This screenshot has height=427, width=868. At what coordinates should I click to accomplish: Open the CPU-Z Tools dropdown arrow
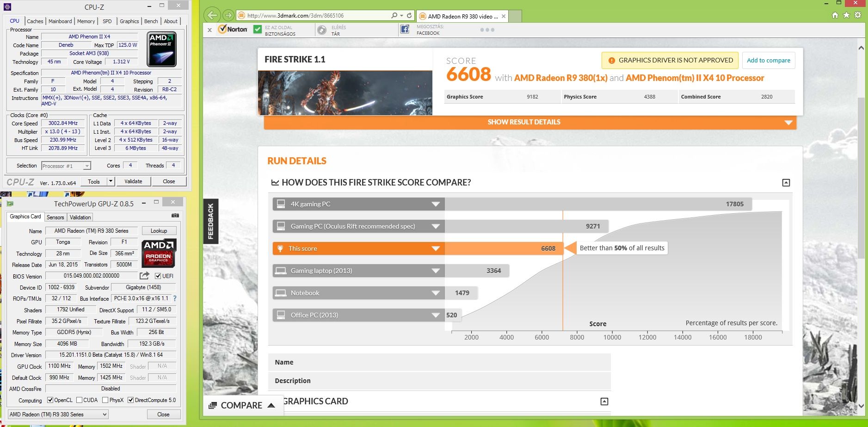tap(111, 181)
